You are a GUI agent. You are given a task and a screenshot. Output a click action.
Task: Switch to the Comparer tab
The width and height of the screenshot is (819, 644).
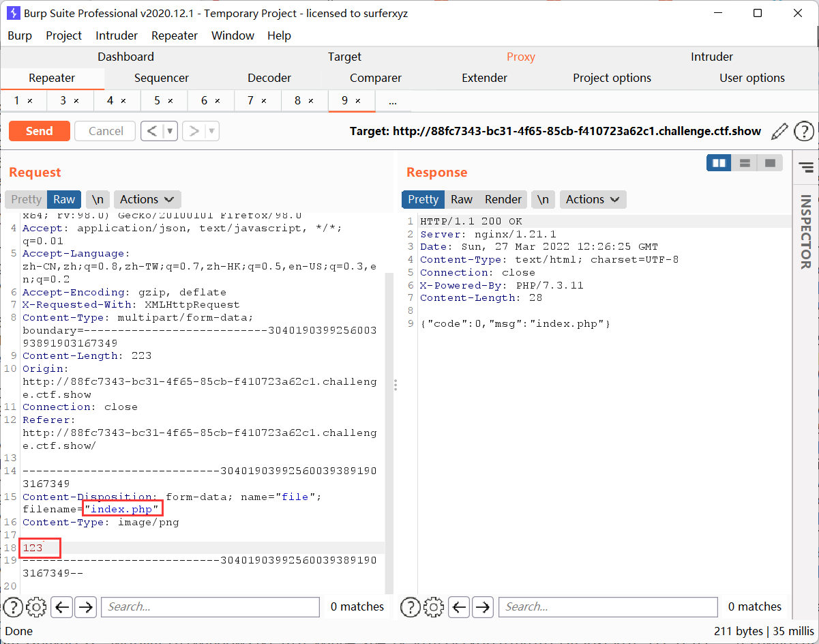coord(376,78)
